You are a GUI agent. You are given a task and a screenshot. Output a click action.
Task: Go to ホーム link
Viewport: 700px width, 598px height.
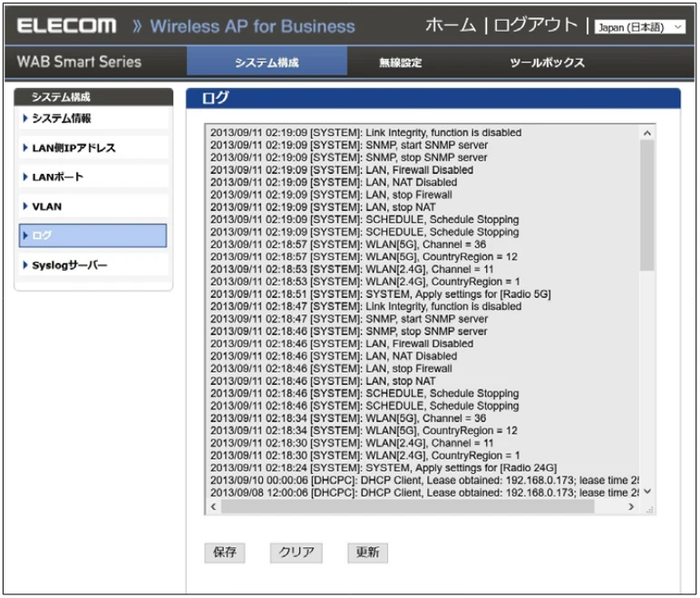coord(451,25)
